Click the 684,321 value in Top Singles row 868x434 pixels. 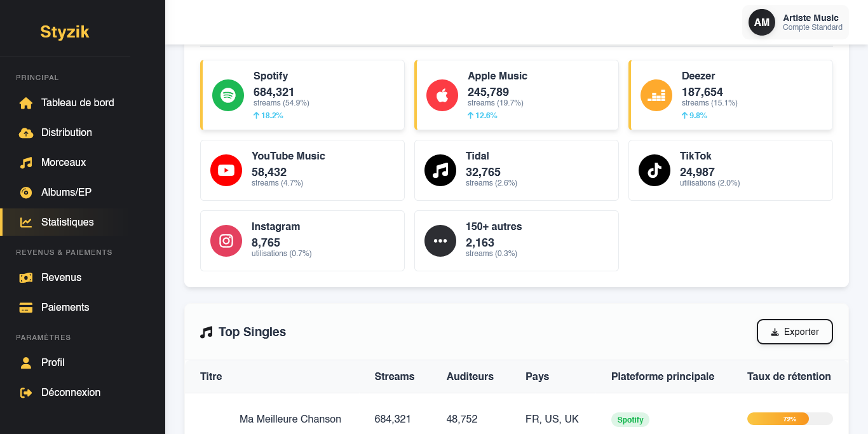tap(393, 419)
